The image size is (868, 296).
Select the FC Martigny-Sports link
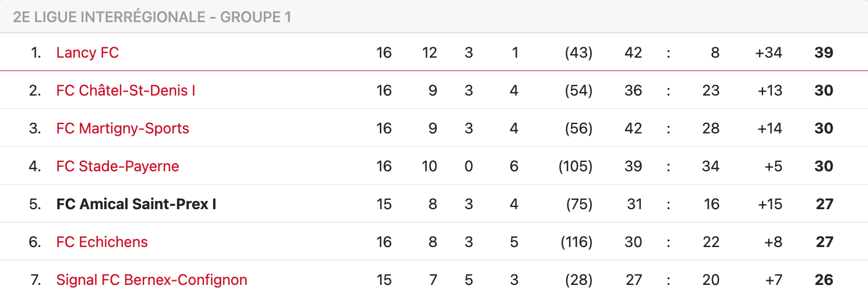point(123,128)
